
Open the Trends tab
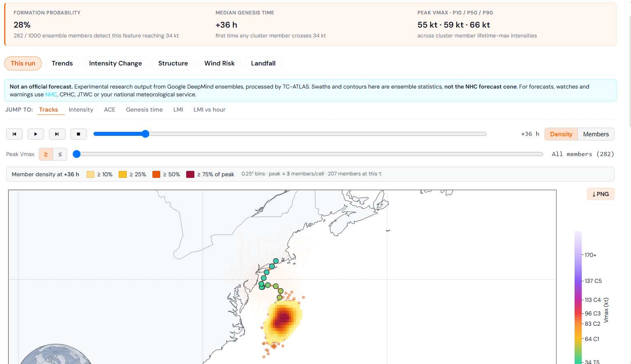(x=62, y=63)
